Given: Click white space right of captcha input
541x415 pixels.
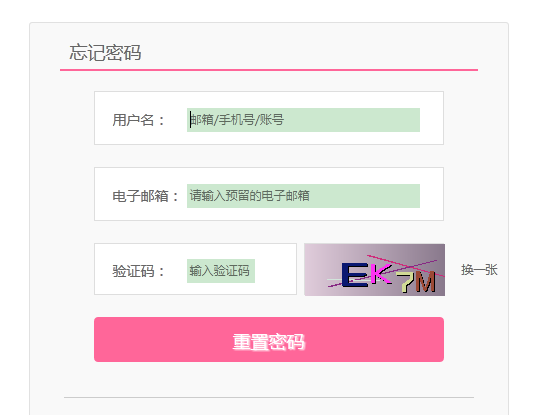Looking at the screenshot, I should (x=275, y=269).
